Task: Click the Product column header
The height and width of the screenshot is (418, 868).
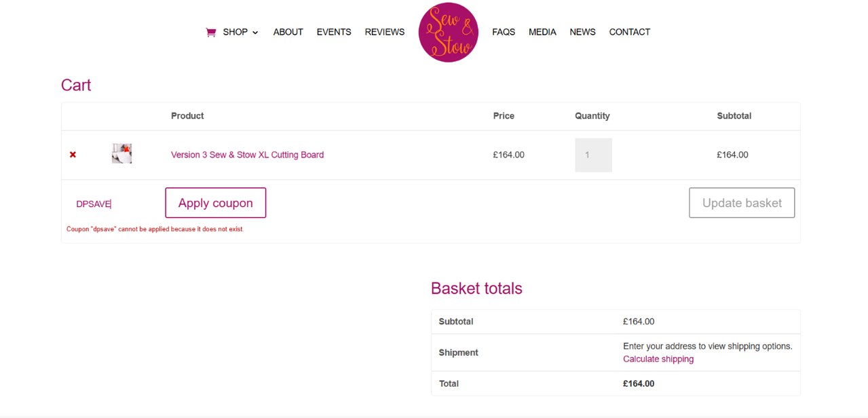Action: point(187,116)
